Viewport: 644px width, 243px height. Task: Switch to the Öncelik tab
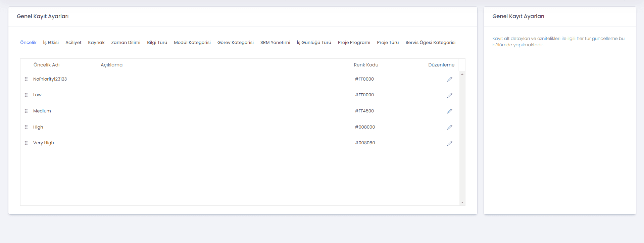[28, 42]
